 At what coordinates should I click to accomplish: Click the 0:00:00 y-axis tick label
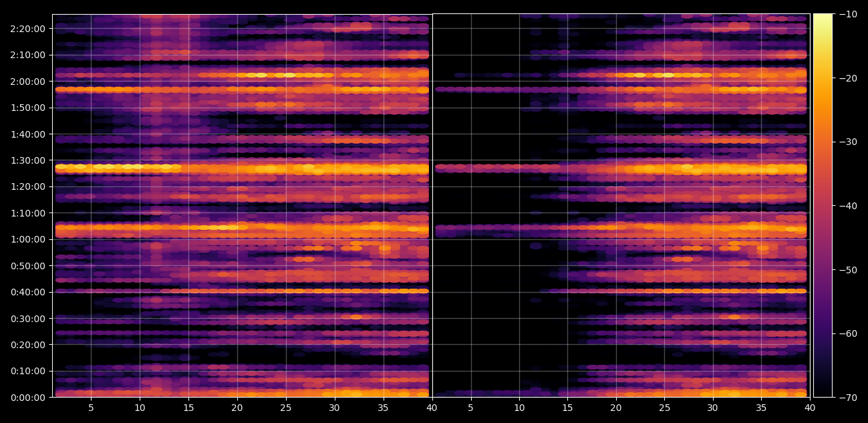coord(28,398)
